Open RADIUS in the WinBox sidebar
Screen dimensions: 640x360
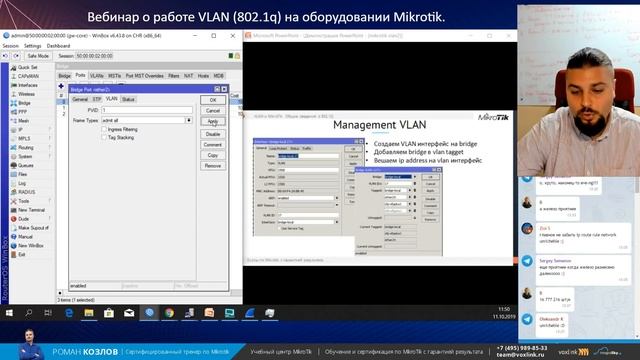27,192
